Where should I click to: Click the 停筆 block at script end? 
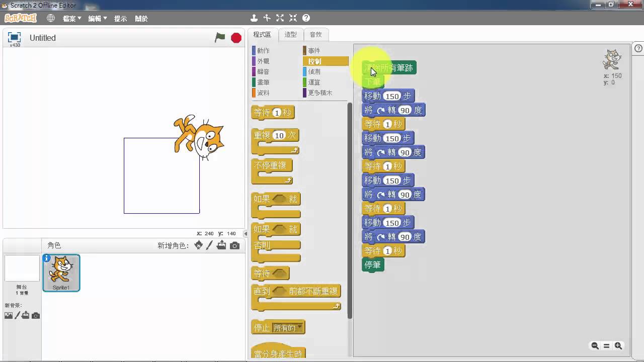(x=373, y=264)
